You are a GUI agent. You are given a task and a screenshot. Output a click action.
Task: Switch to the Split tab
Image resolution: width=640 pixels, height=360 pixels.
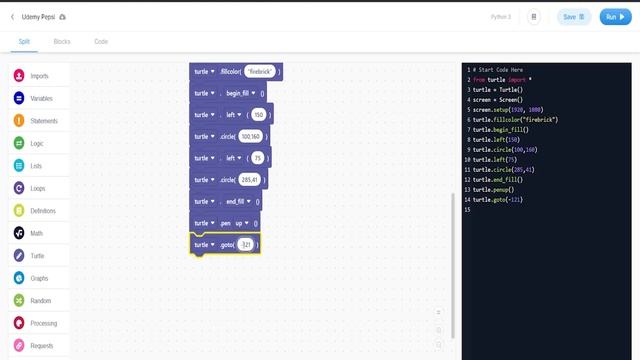pos(24,42)
